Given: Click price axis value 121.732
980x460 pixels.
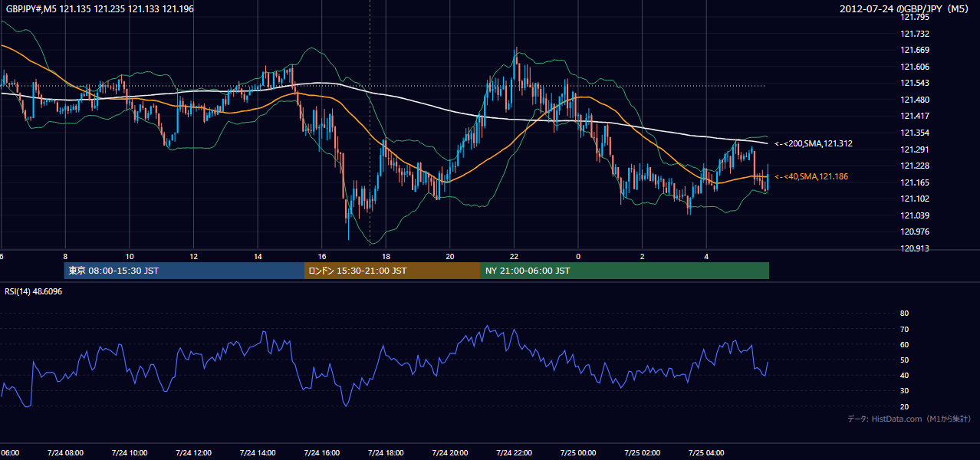Looking at the screenshot, I should pyautogui.click(x=914, y=34).
